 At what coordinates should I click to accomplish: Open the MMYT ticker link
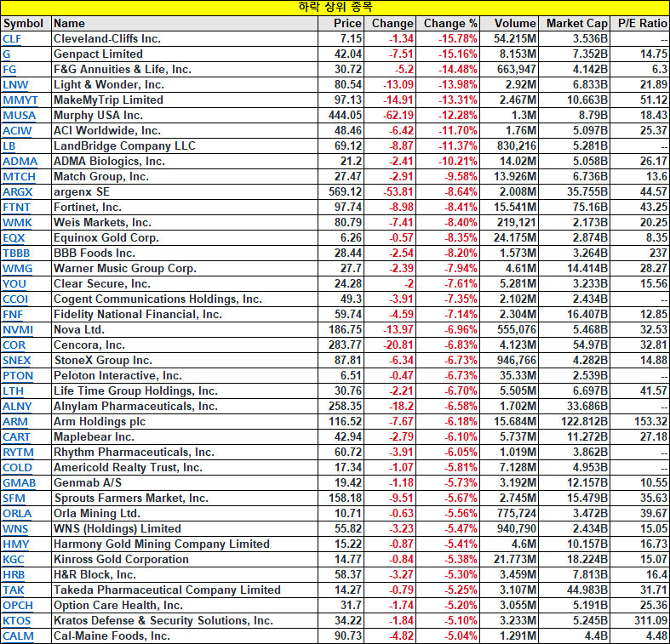coord(20,100)
